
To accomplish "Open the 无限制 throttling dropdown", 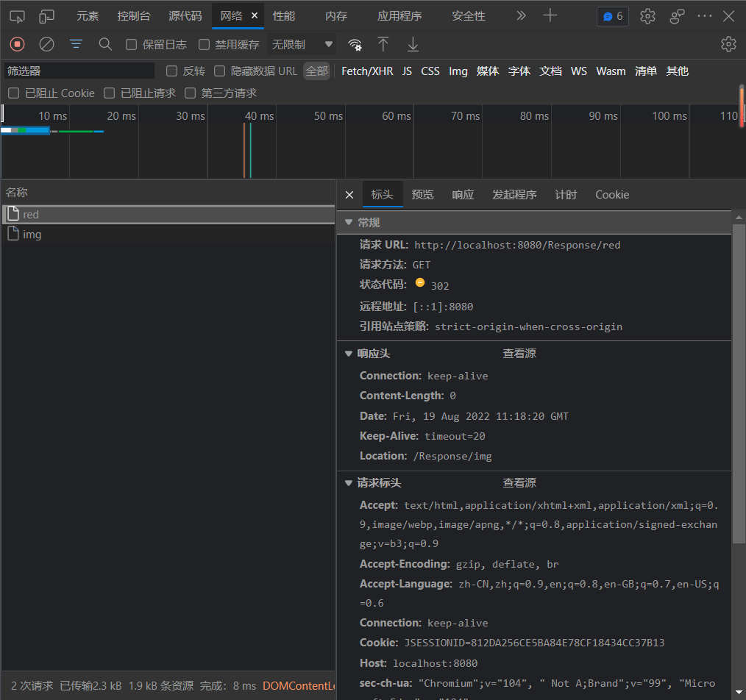I will 302,44.
